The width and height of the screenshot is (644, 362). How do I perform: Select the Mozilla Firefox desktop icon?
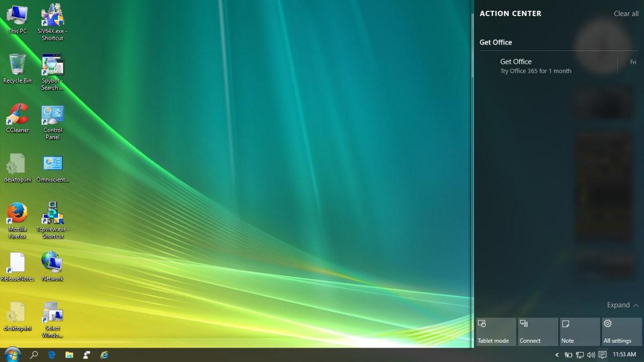point(17,220)
